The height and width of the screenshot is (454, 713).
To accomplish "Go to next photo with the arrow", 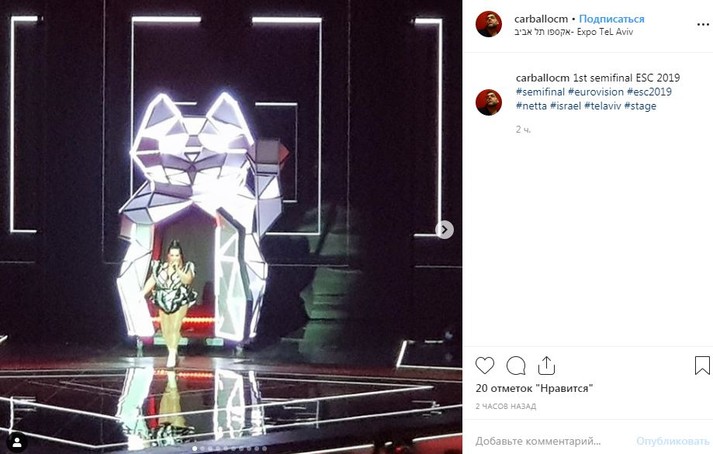I will point(444,230).
